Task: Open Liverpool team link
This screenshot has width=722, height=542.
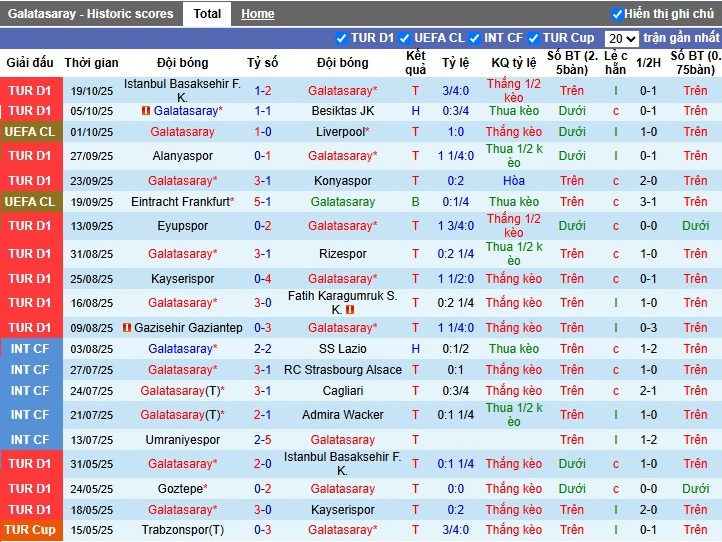Action: click(339, 132)
